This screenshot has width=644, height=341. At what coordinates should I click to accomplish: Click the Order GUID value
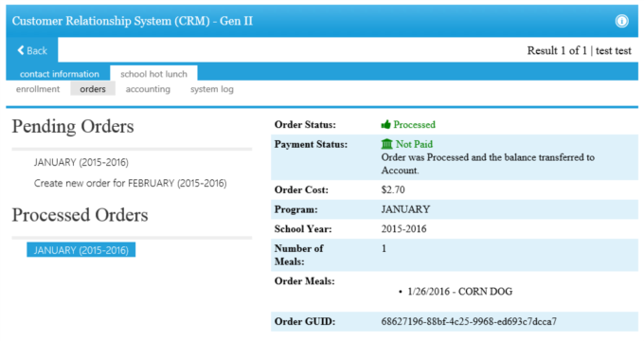tap(469, 321)
